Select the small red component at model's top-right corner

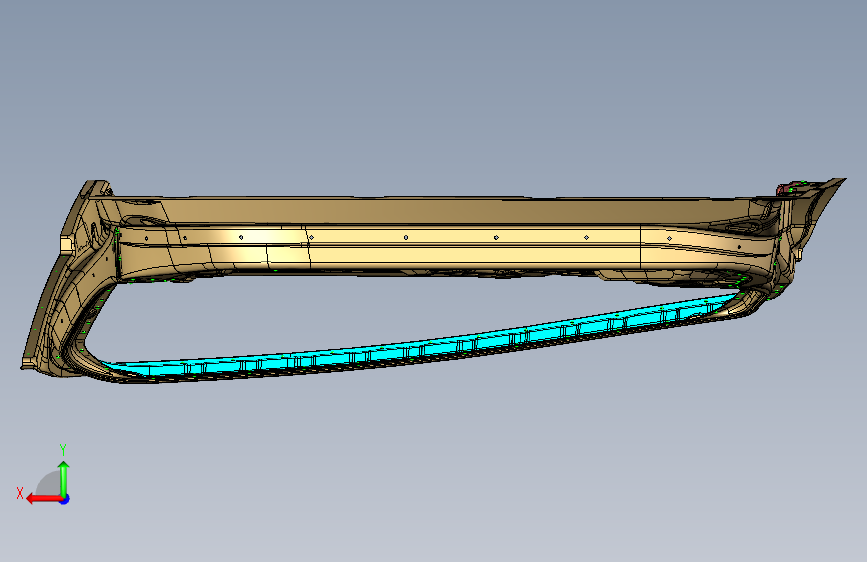[787, 189]
